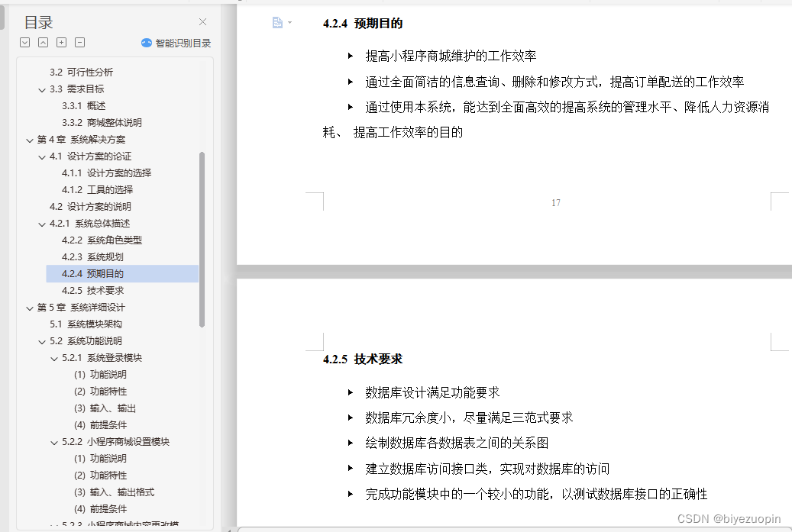Jump to 4.2.2 系统角色类型

[102, 240]
